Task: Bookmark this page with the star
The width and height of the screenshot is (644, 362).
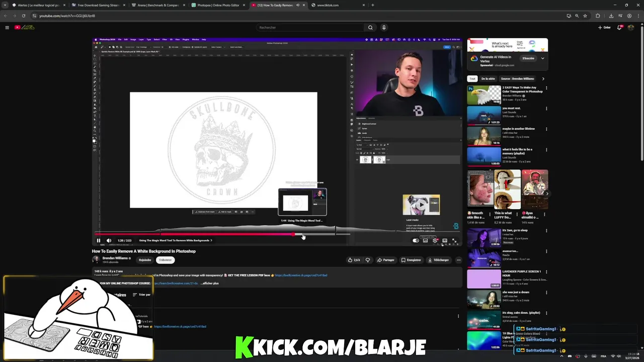Action: tap(585, 16)
